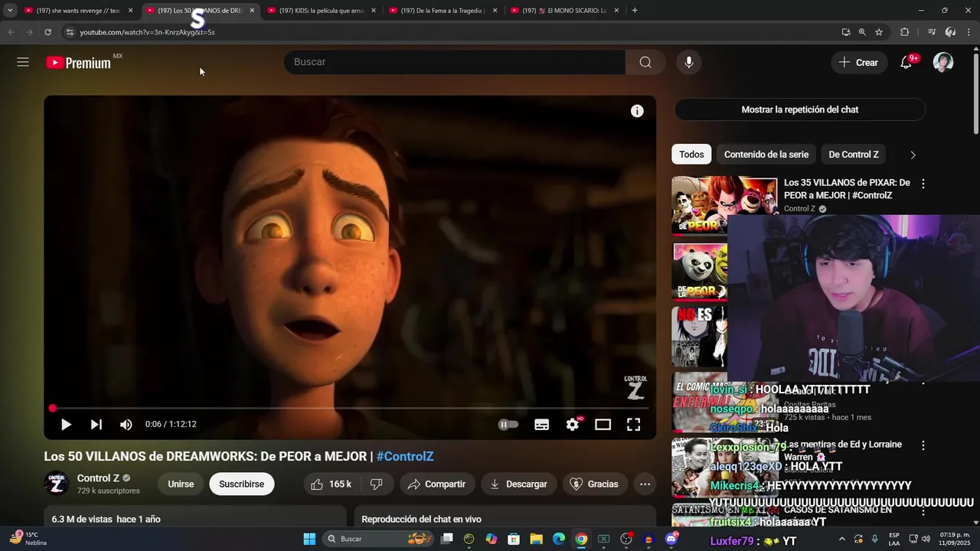The width and height of the screenshot is (980, 551).
Task: Toggle subtitles in the player
Action: (542, 424)
